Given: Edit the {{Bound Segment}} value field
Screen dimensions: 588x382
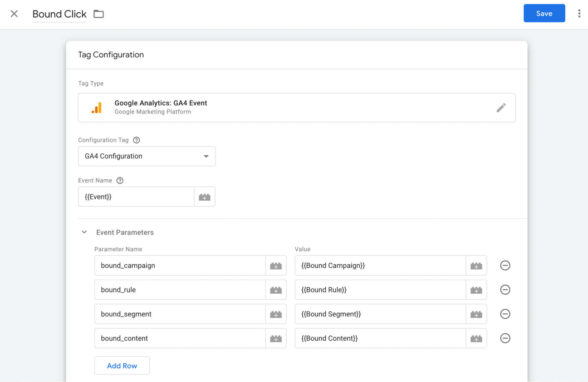Looking at the screenshot, I should click(380, 314).
